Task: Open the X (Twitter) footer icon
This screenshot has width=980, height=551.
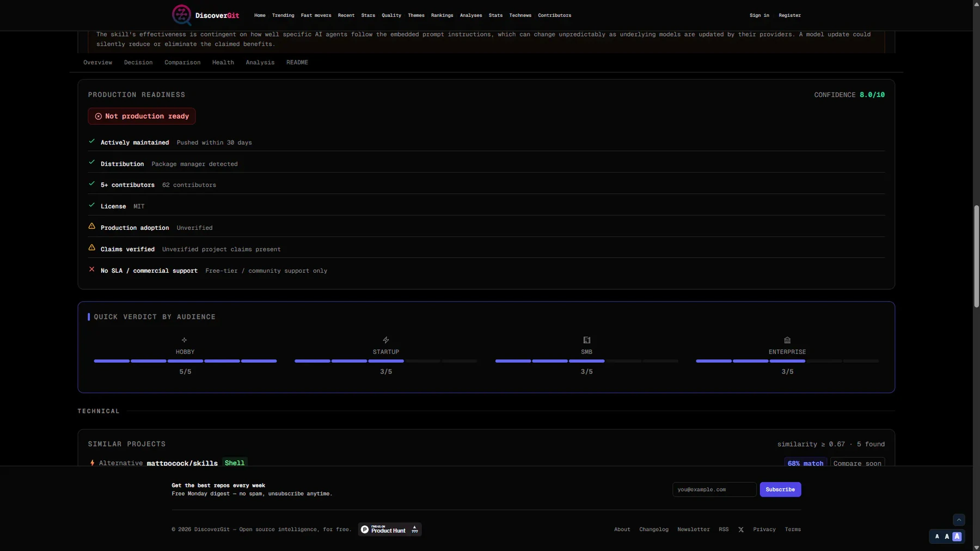Action: click(740, 529)
